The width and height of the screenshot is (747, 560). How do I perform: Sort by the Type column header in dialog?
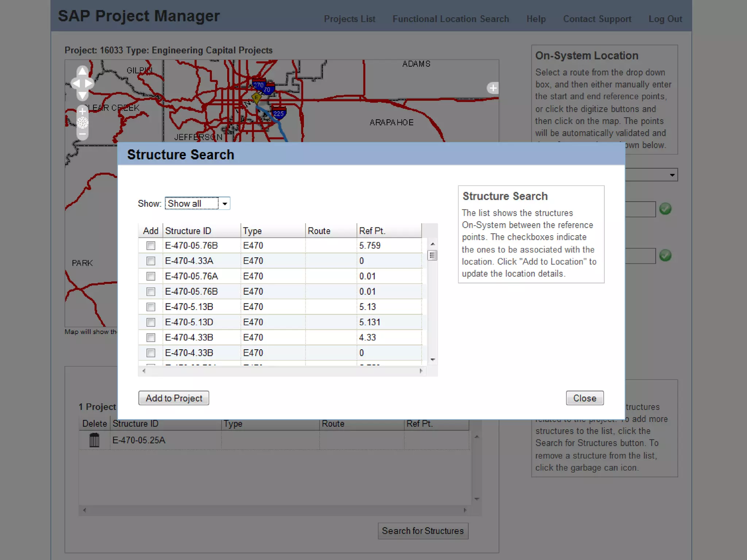pyautogui.click(x=273, y=231)
